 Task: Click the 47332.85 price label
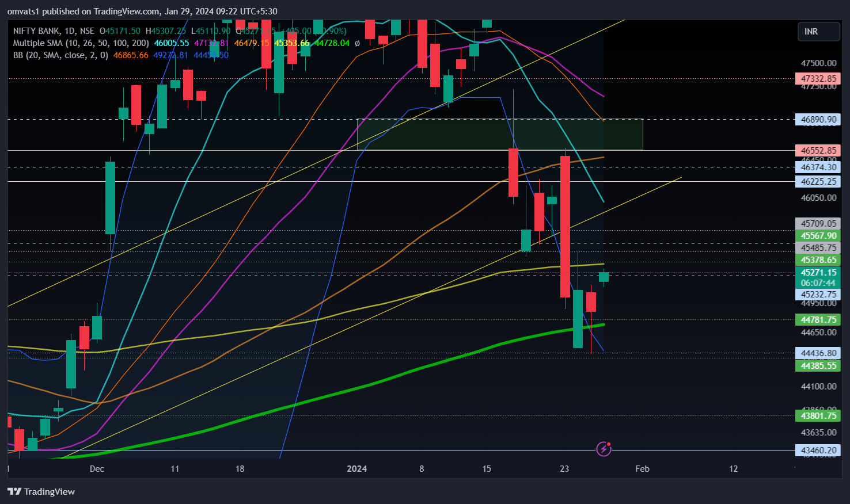click(818, 79)
